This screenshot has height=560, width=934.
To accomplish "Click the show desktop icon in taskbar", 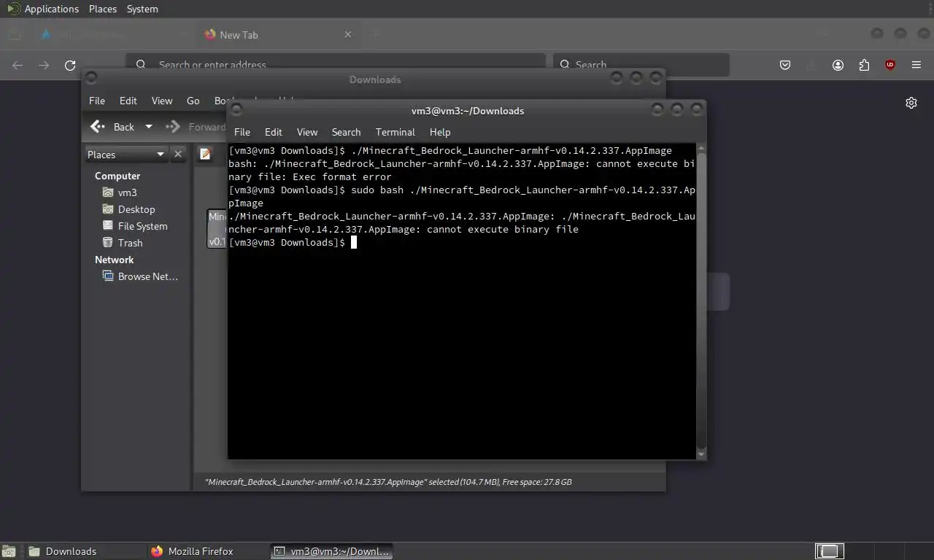I will (x=9, y=551).
